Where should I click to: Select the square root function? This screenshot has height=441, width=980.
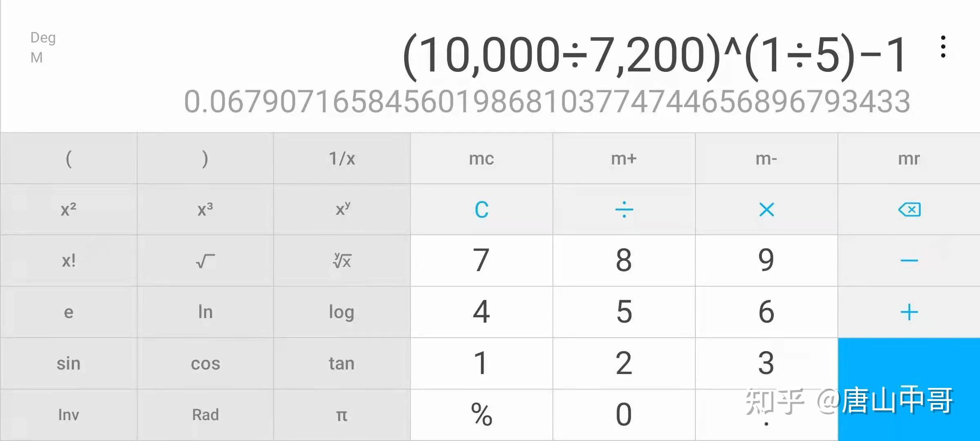[x=205, y=261]
